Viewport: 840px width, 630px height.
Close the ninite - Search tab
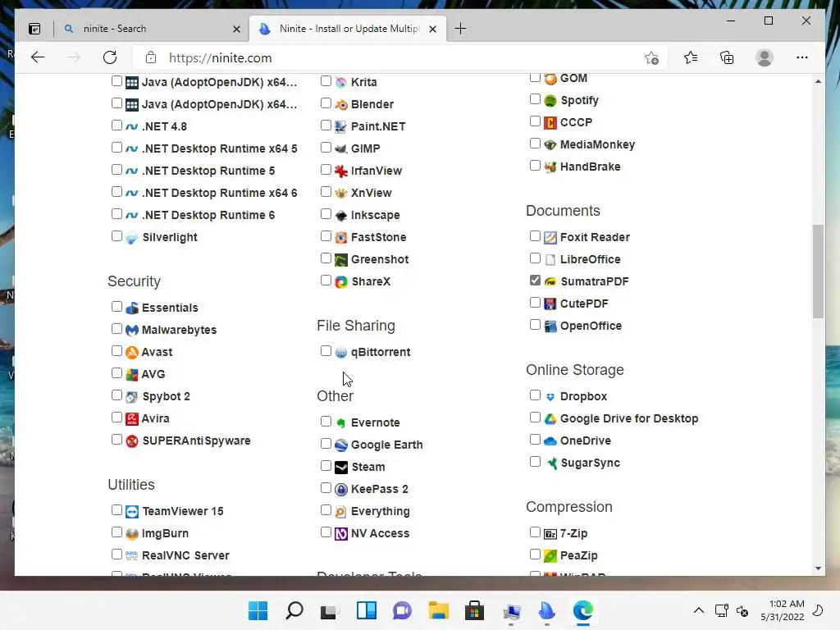pyautogui.click(x=236, y=29)
